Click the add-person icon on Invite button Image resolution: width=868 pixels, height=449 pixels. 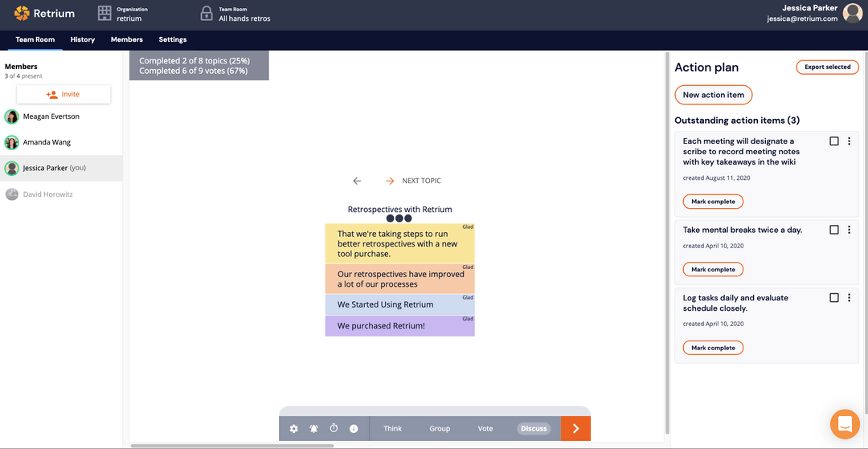click(x=52, y=95)
